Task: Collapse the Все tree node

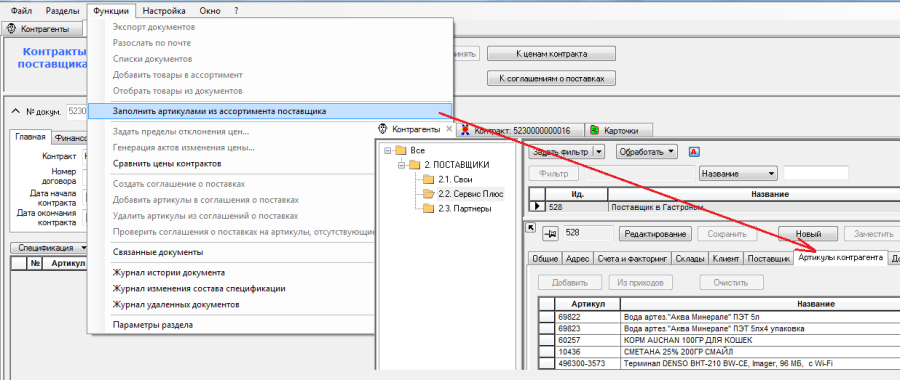Action: [388, 150]
